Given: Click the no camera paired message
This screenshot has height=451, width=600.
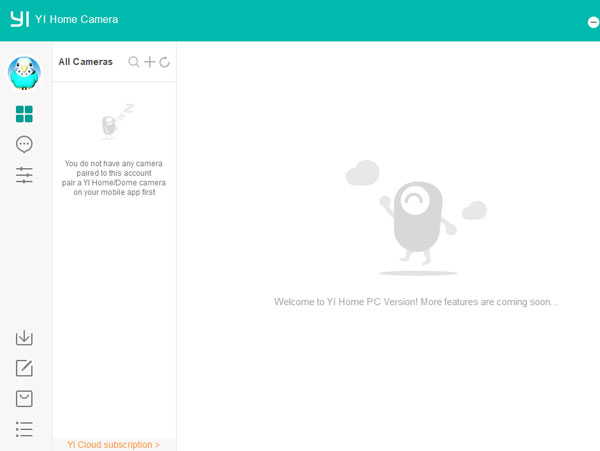Looking at the screenshot, I should (113, 177).
